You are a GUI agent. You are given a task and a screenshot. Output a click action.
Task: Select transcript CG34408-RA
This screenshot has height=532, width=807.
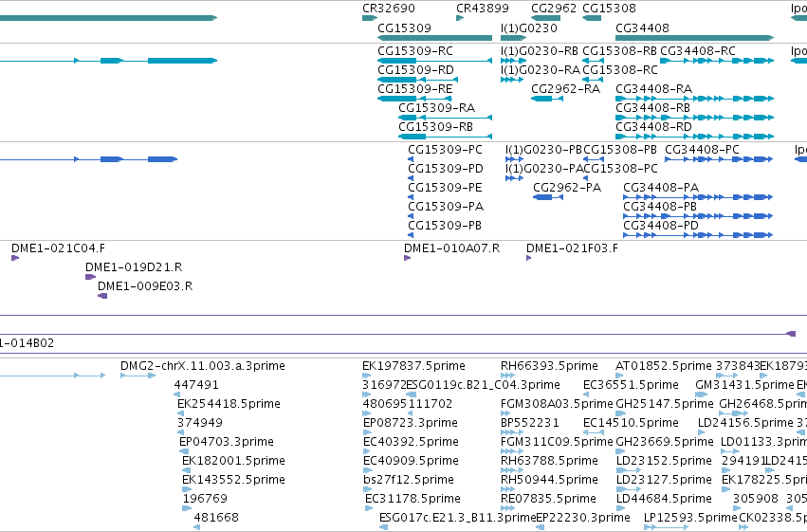point(695,99)
